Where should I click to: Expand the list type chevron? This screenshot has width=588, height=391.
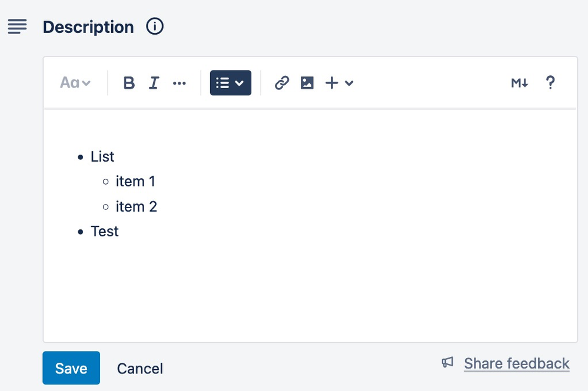click(x=240, y=83)
